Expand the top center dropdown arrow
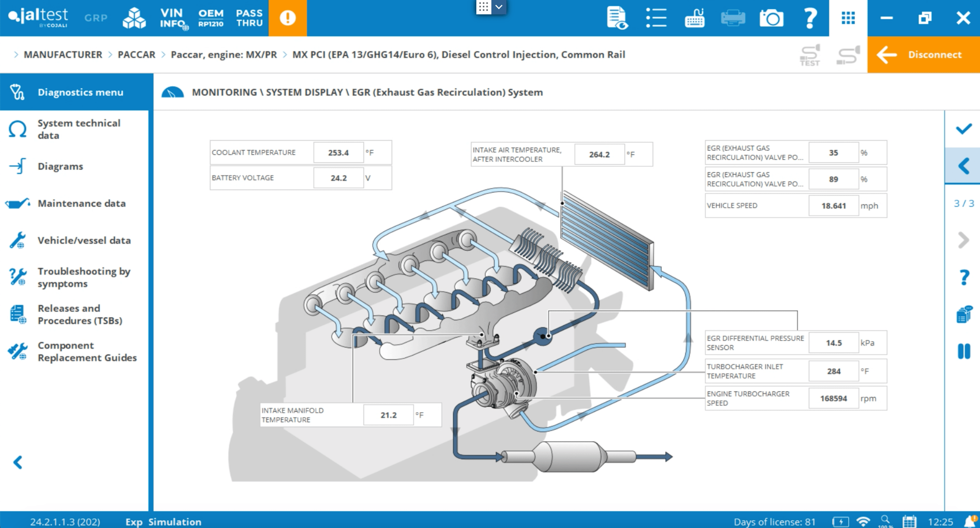Viewport: 980px width, 528px height. point(499,7)
